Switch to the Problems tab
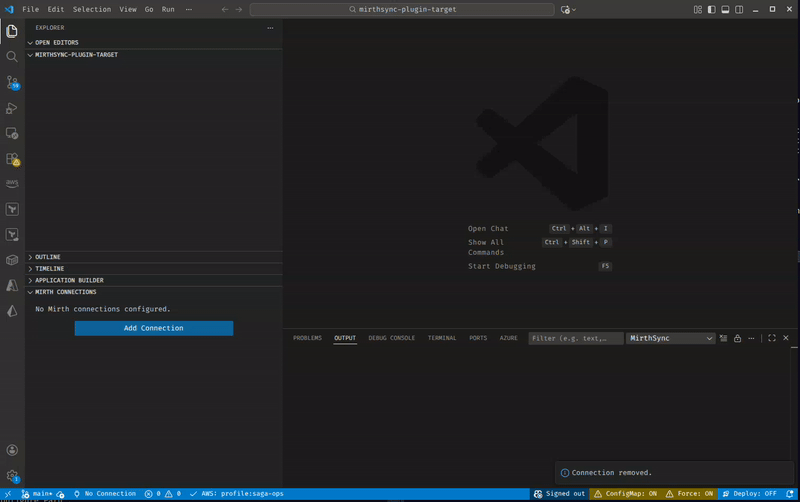 [307, 338]
